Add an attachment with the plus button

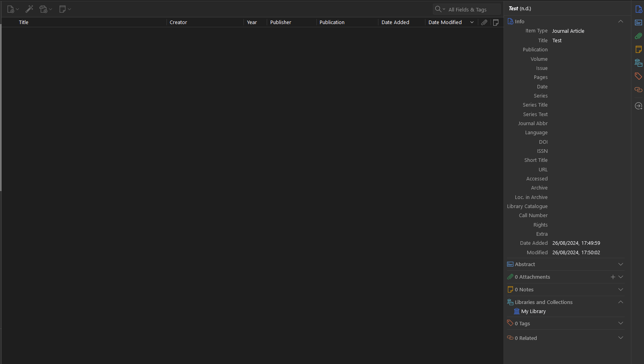coord(613,277)
